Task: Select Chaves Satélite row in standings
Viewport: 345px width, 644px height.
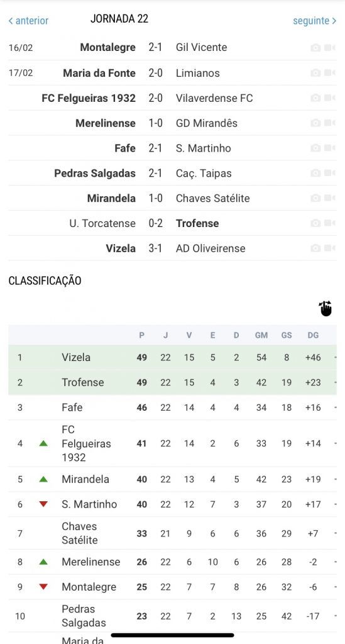Action: [x=172, y=533]
